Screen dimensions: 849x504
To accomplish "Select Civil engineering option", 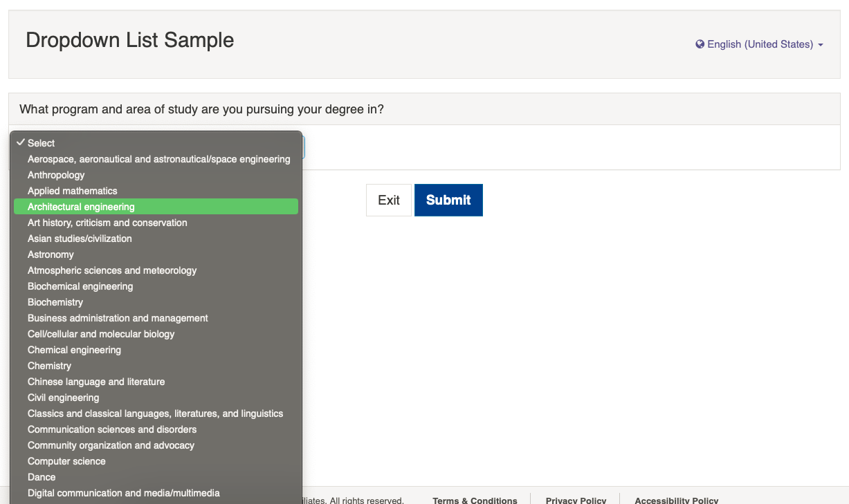I will [156, 398].
